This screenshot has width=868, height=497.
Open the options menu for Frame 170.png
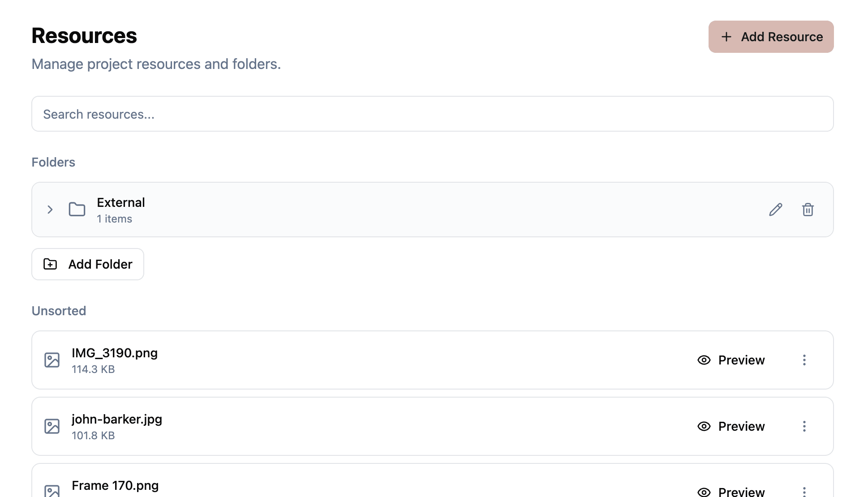pyautogui.click(x=804, y=491)
